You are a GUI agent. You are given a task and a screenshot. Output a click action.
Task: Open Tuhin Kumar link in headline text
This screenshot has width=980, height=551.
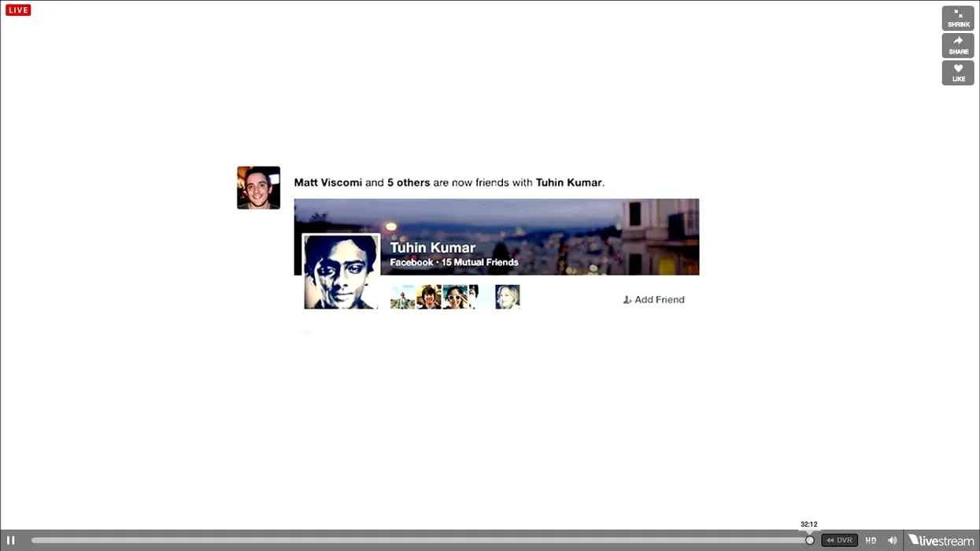click(x=568, y=183)
